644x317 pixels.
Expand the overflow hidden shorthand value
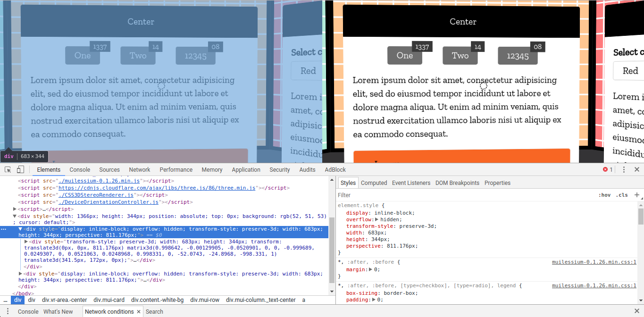click(x=376, y=219)
